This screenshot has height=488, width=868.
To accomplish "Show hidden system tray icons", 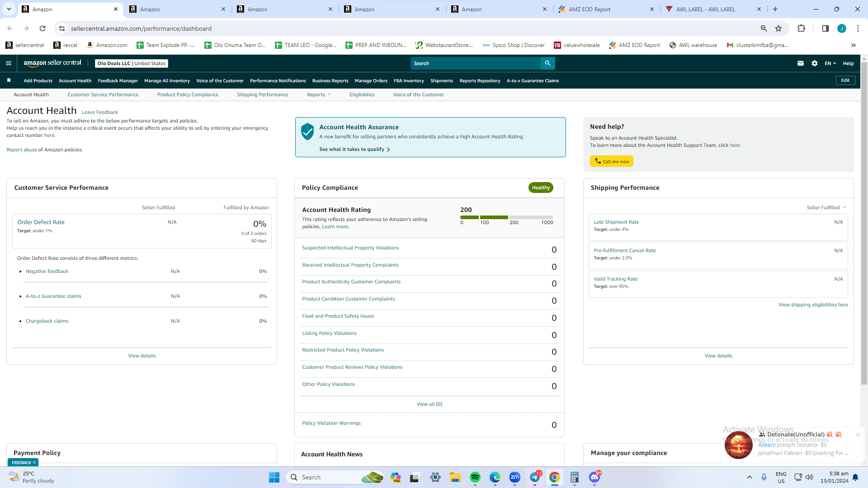I will [x=750, y=477].
